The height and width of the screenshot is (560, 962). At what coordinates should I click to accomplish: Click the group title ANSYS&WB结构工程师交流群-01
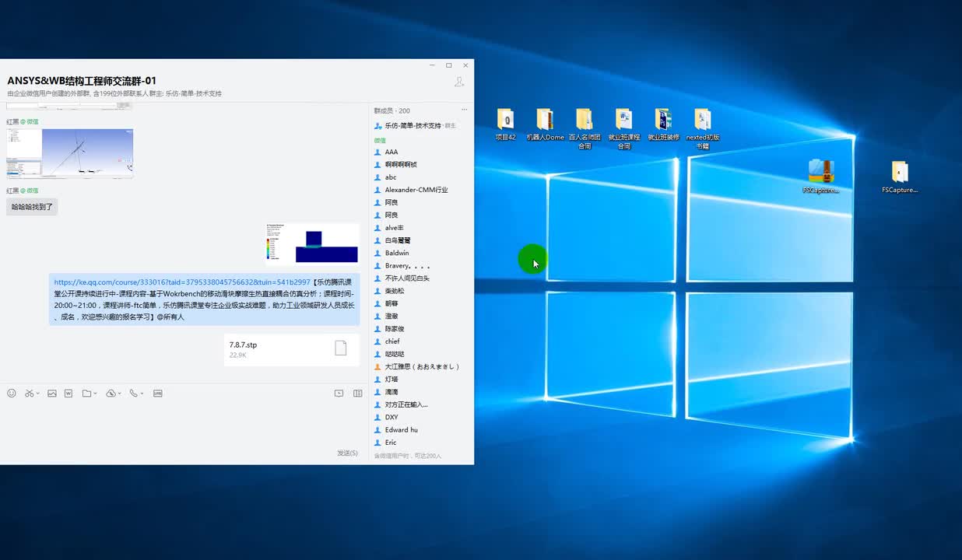point(82,81)
